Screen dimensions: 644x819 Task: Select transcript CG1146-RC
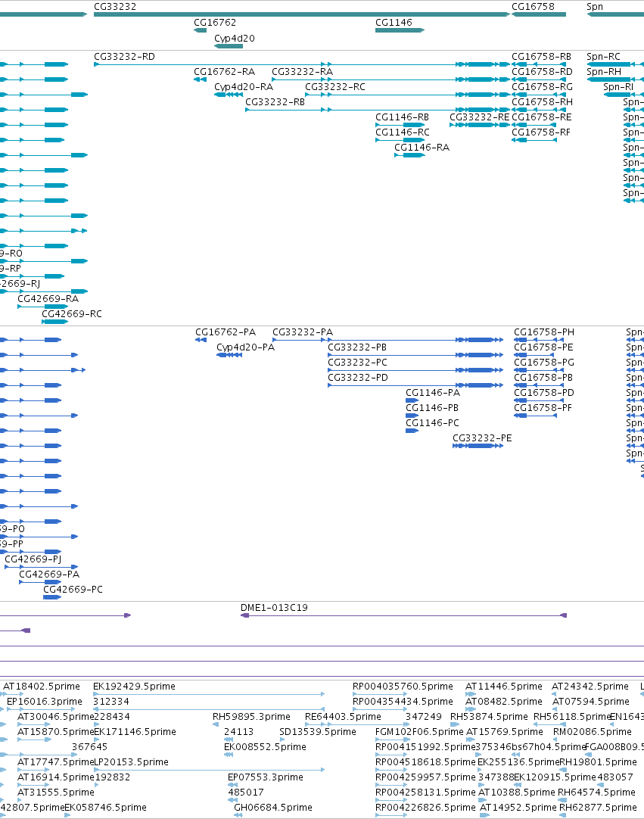(x=403, y=132)
